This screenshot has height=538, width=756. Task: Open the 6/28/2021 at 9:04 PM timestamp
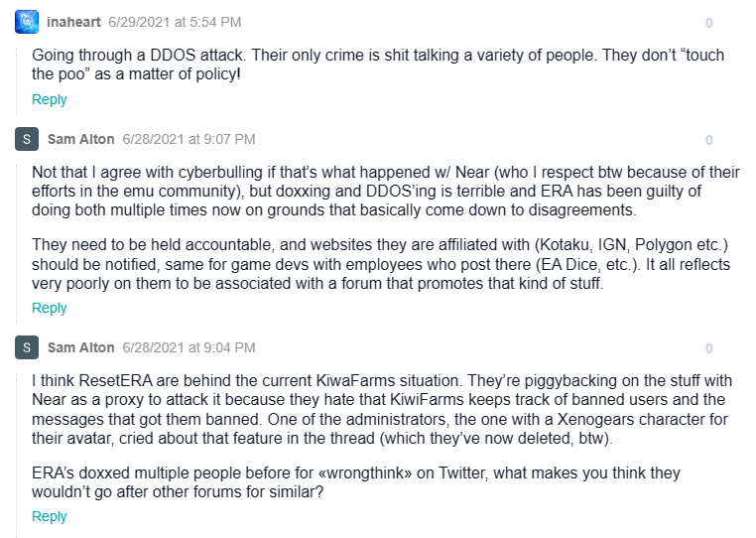[189, 347]
